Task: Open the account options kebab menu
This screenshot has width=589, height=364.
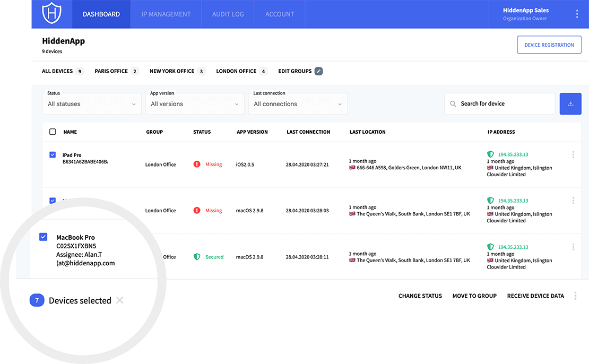Action: pyautogui.click(x=577, y=14)
